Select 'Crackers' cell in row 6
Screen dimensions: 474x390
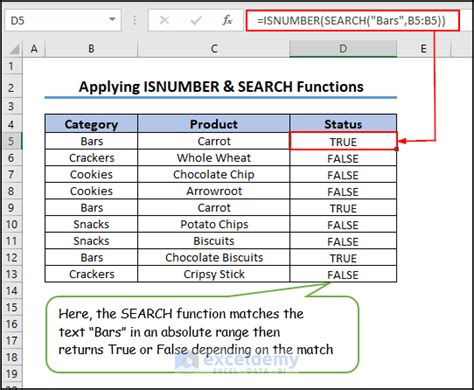tap(91, 158)
